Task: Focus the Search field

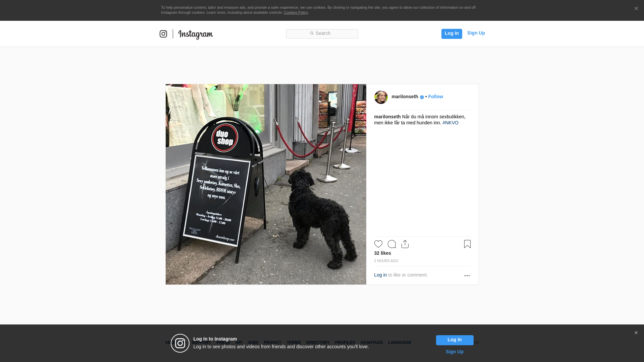Action: click(322, 34)
